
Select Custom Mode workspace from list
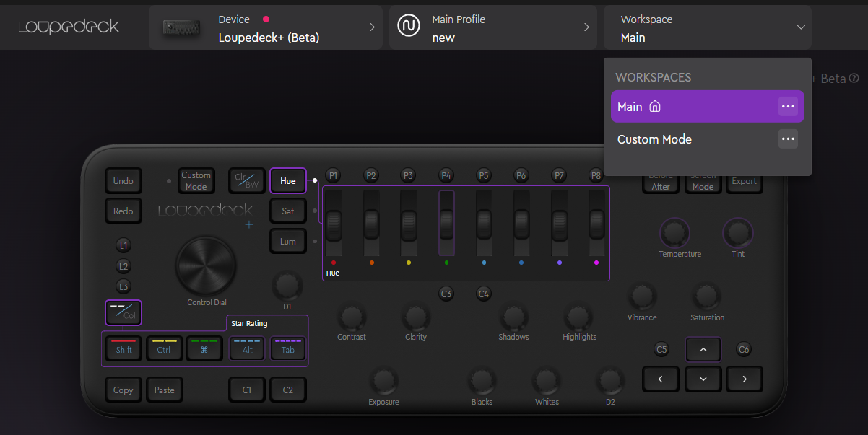pos(654,139)
